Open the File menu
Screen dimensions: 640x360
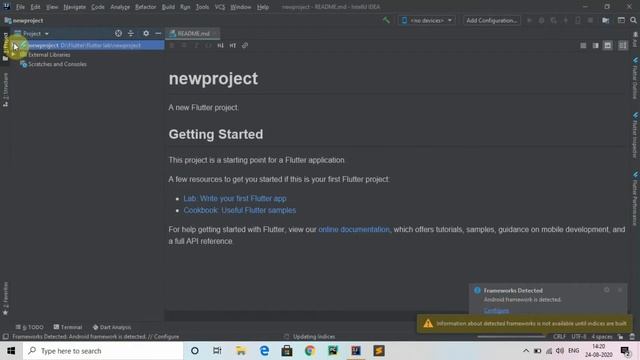tap(20, 7)
